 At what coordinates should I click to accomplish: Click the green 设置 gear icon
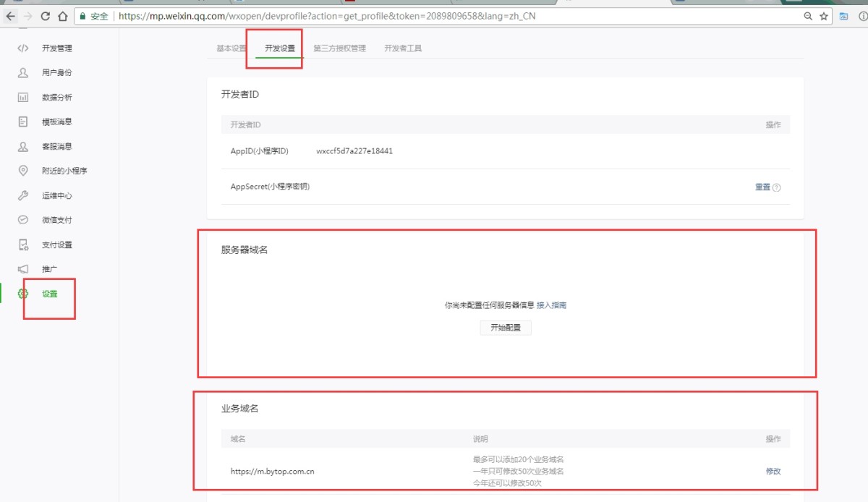pyautogui.click(x=23, y=294)
